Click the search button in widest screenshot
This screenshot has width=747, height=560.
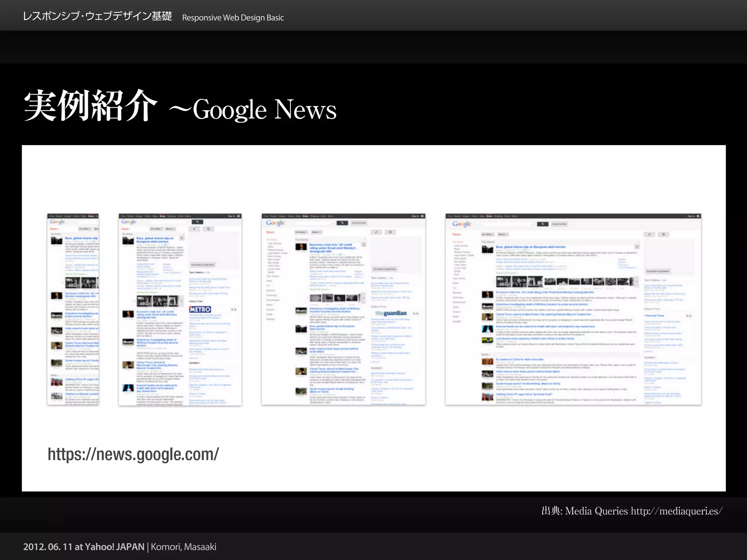point(543,224)
